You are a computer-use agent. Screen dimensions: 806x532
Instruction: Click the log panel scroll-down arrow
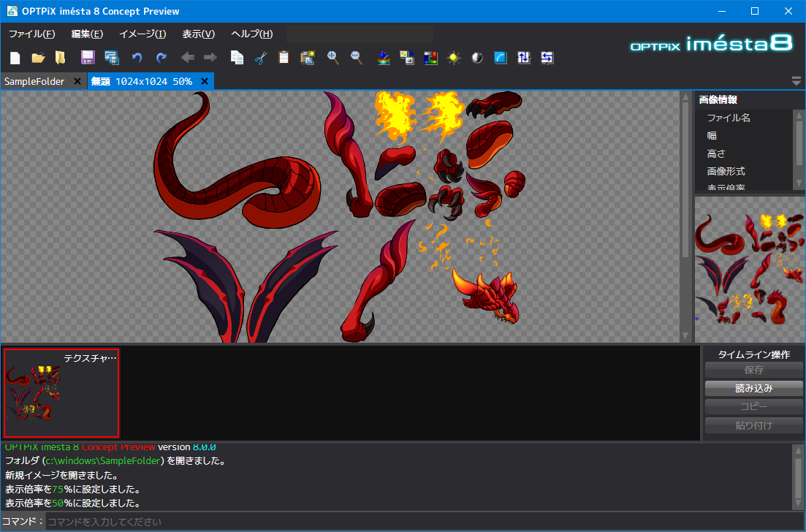(x=799, y=503)
